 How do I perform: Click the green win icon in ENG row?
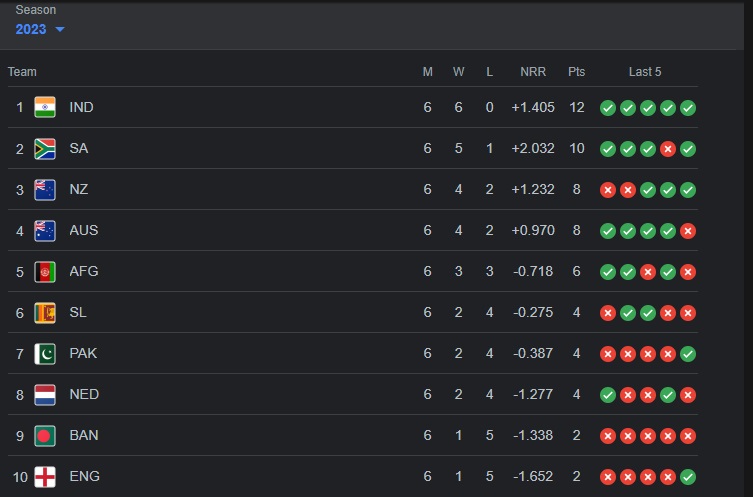pyautogui.click(x=688, y=477)
